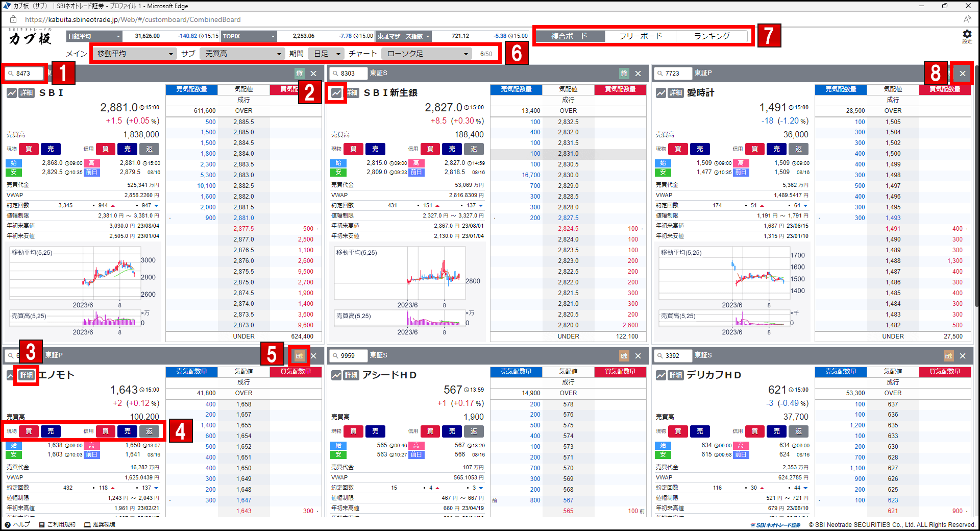The height and width of the screenshot is (531, 980).
Task: Close the 8303 SBI新生銀 panel
Action: [638, 74]
